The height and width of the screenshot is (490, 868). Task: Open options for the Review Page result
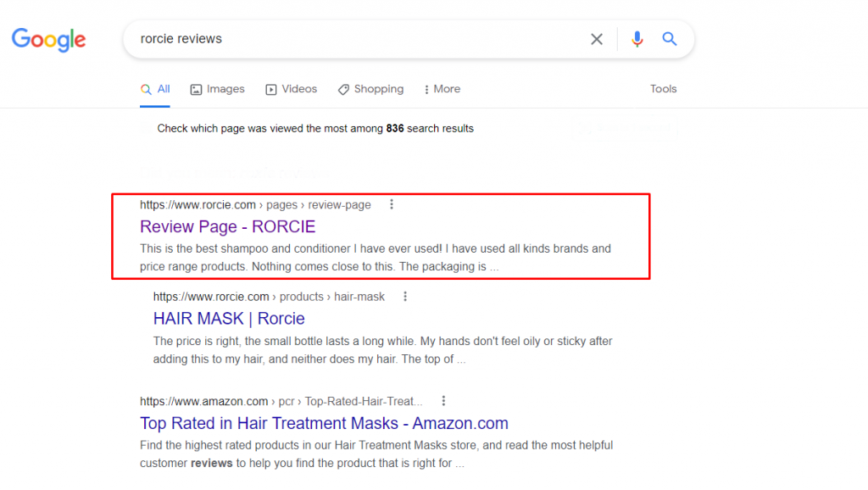click(x=392, y=205)
